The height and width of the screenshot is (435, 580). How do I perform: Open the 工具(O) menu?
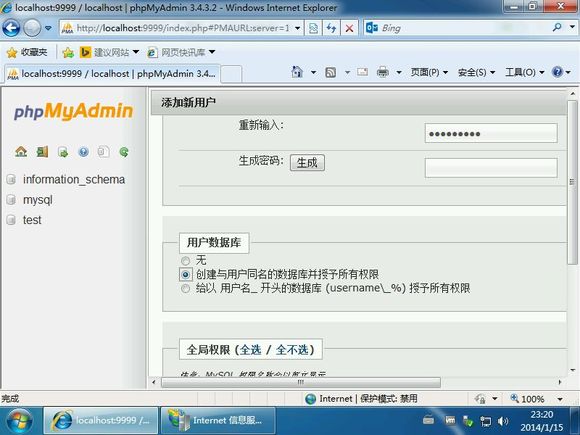point(525,72)
